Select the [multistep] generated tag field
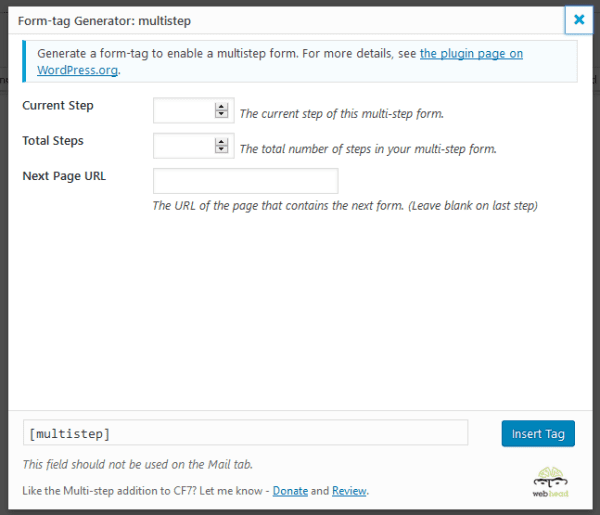 tap(245, 433)
